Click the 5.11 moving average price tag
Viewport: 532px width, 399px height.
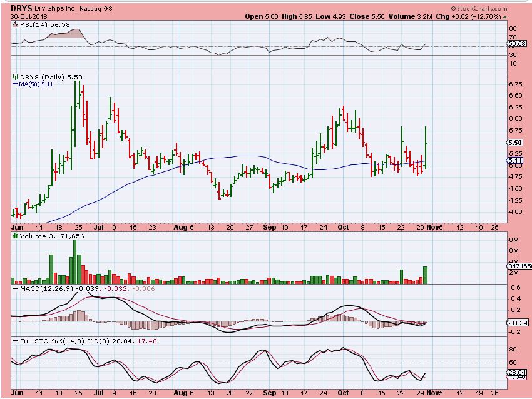515,160
